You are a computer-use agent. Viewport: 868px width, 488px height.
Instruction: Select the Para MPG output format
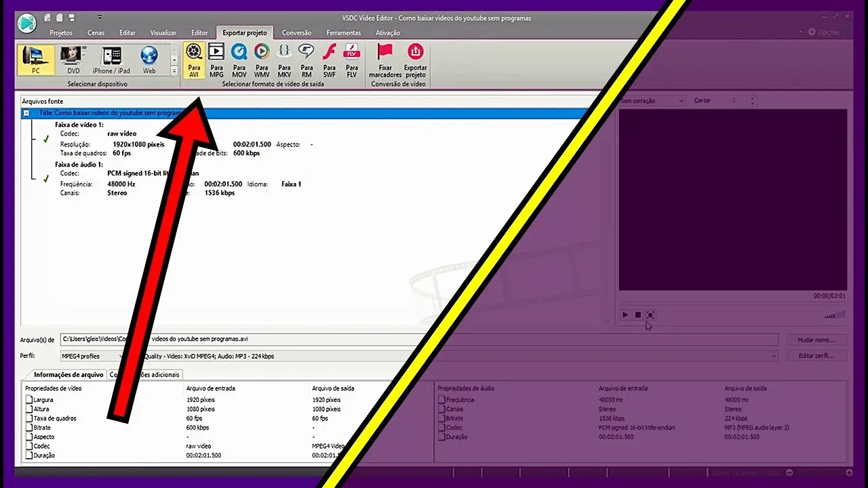tap(216, 60)
